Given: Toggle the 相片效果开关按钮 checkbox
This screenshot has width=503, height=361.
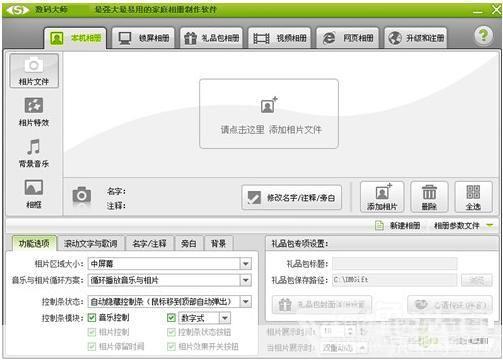Looking at the screenshot, I should tap(171, 347).
